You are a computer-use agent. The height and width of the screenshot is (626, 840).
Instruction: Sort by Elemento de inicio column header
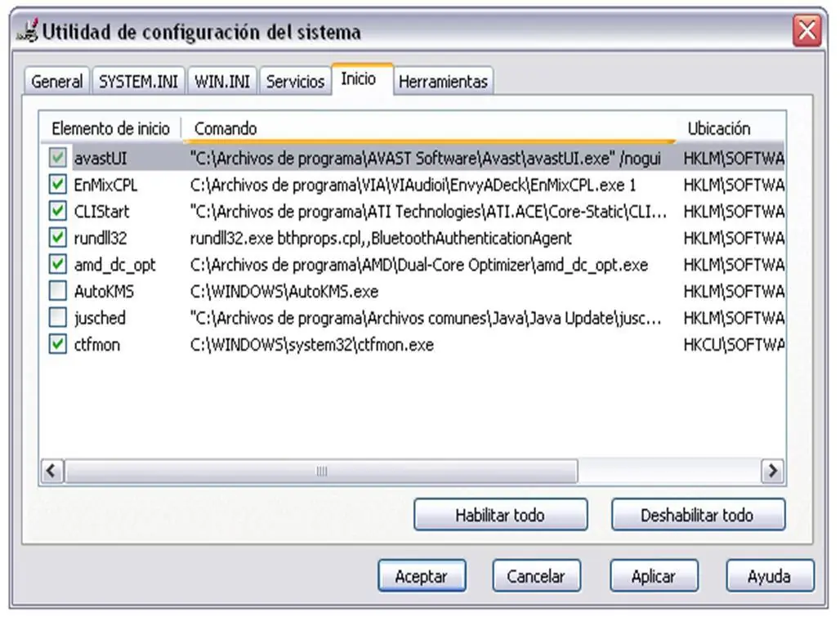(111, 128)
